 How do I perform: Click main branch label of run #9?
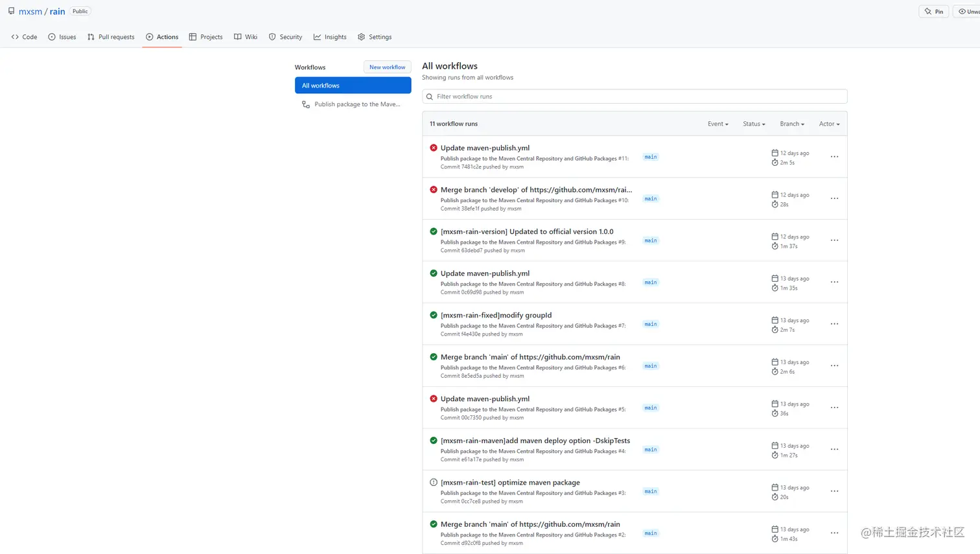(651, 240)
